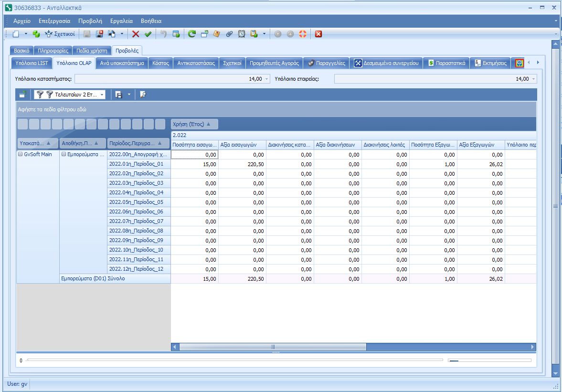Click the grey floppy disk save icon
The height and width of the screenshot is (392, 562).
(87, 34)
